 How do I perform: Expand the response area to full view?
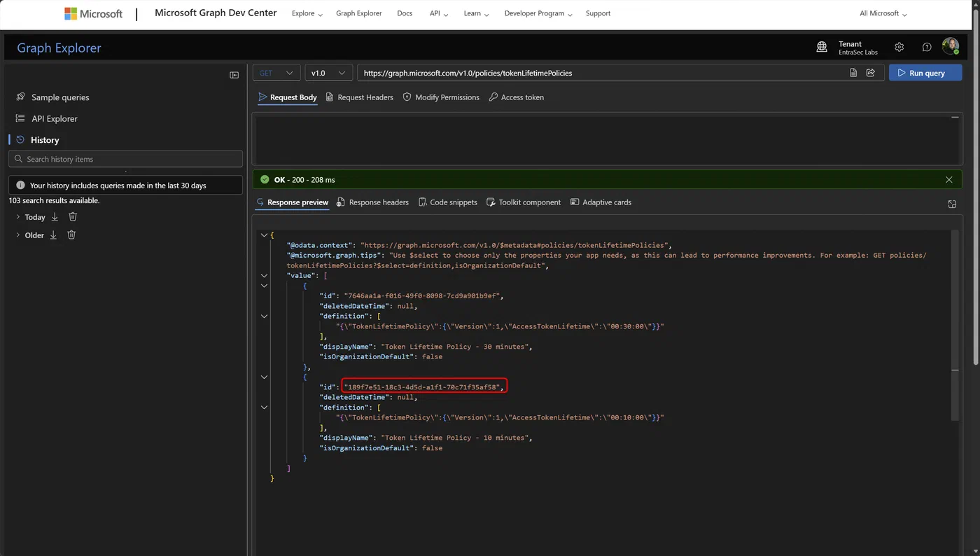(952, 204)
